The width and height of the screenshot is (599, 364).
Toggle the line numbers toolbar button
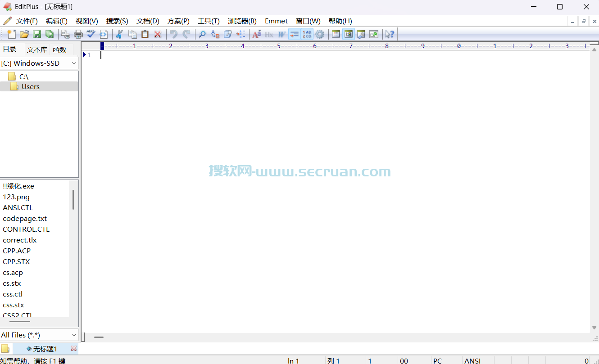pos(307,34)
